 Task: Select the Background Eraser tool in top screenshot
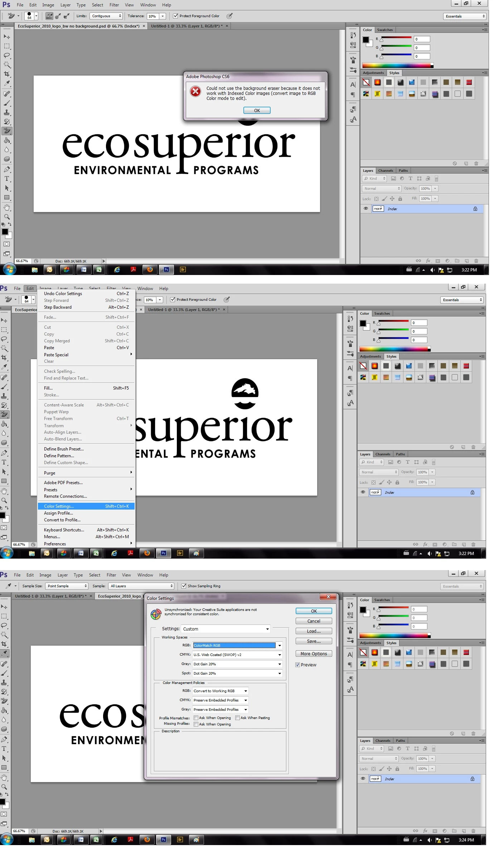[6, 131]
